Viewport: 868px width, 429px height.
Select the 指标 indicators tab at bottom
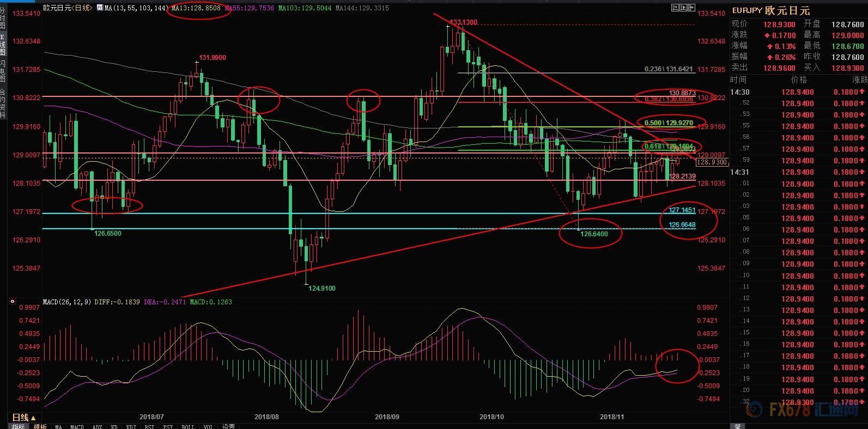tap(18, 426)
